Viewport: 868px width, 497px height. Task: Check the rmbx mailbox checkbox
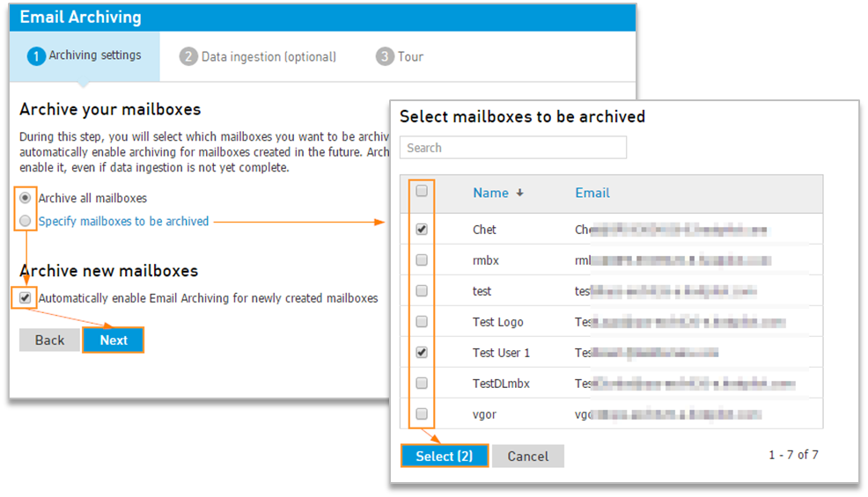tap(422, 259)
